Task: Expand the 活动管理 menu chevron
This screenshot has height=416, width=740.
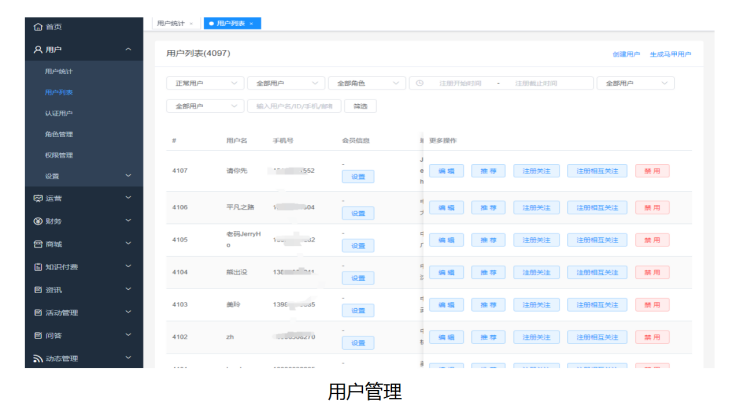Action: [128, 312]
